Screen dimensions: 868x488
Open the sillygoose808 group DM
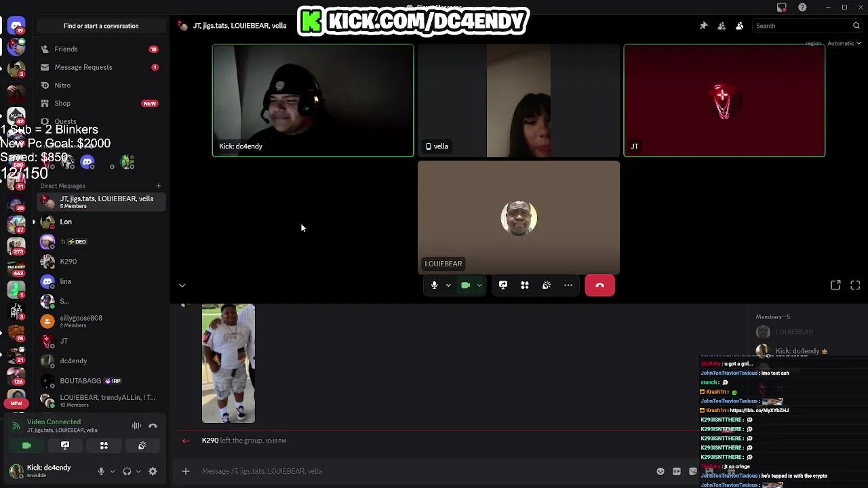[101, 321]
